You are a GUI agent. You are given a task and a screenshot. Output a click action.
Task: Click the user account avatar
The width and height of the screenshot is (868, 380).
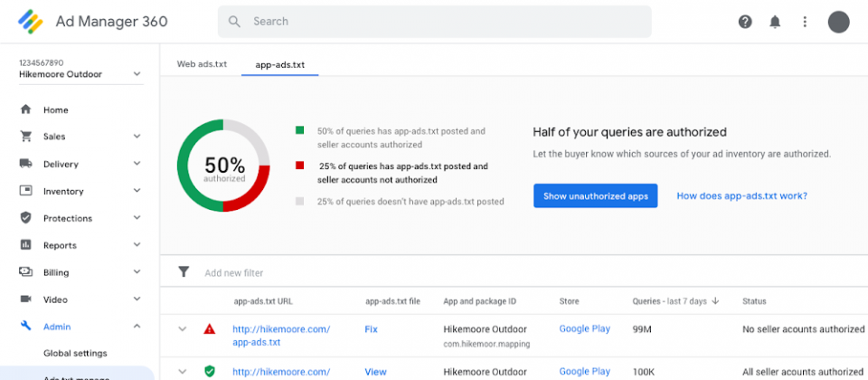pos(839,22)
